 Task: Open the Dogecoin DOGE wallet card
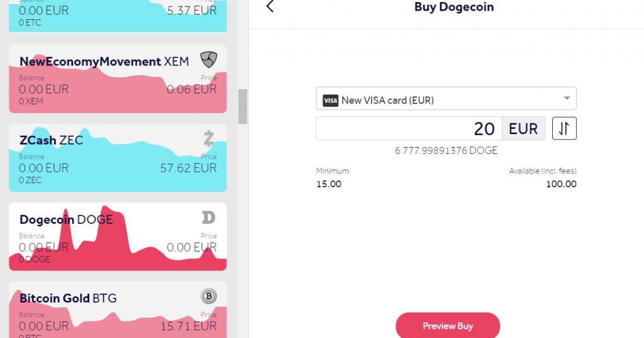point(118,237)
